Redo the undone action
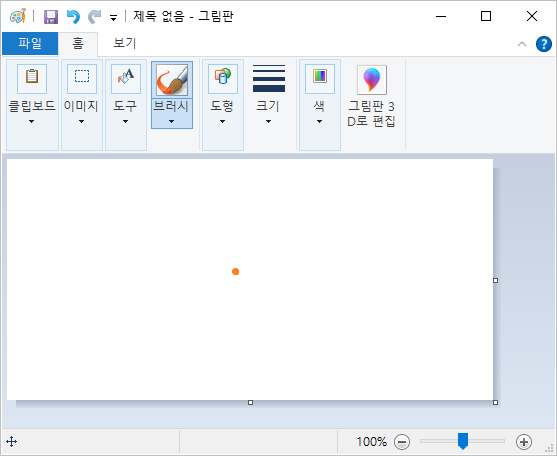 pos(94,16)
